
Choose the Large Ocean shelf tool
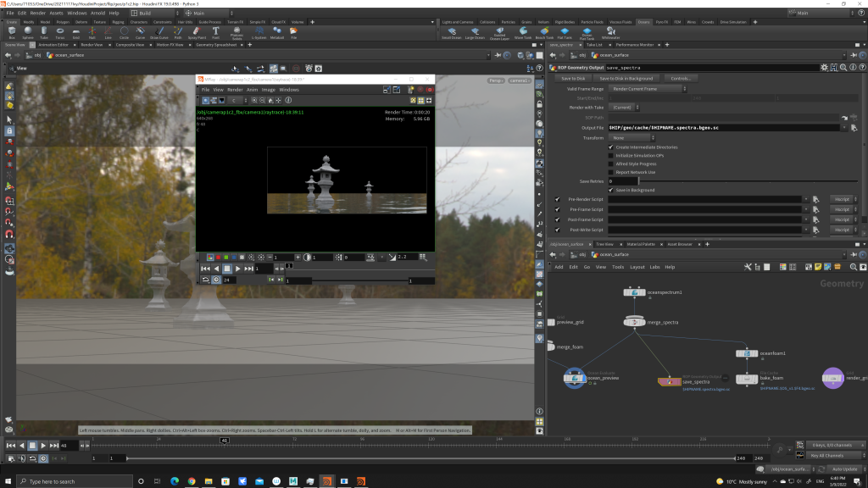tap(476, 32)
